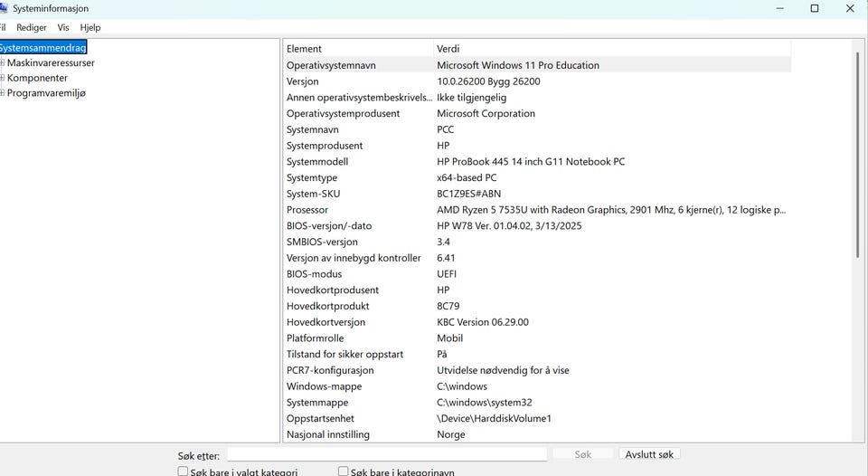Expand the Komponenter node
Viewport: 868px width, 476px height.
pos(2,78)
